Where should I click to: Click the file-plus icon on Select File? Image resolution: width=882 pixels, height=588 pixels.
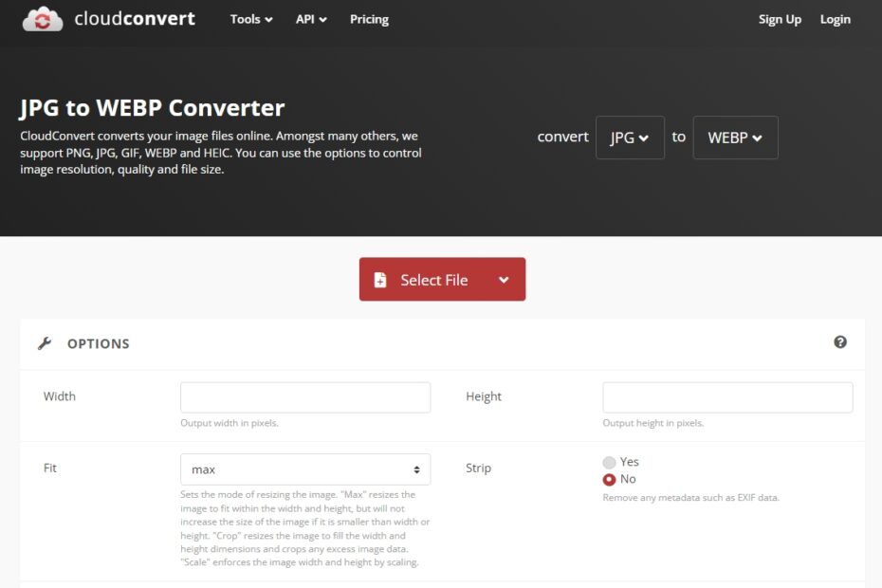[380, 280]
